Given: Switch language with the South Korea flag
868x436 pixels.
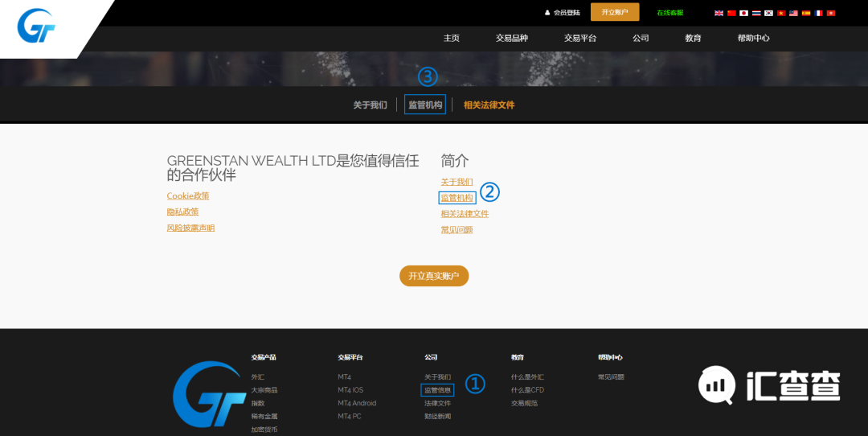Looking at the screenshot, I should [768, 13].
